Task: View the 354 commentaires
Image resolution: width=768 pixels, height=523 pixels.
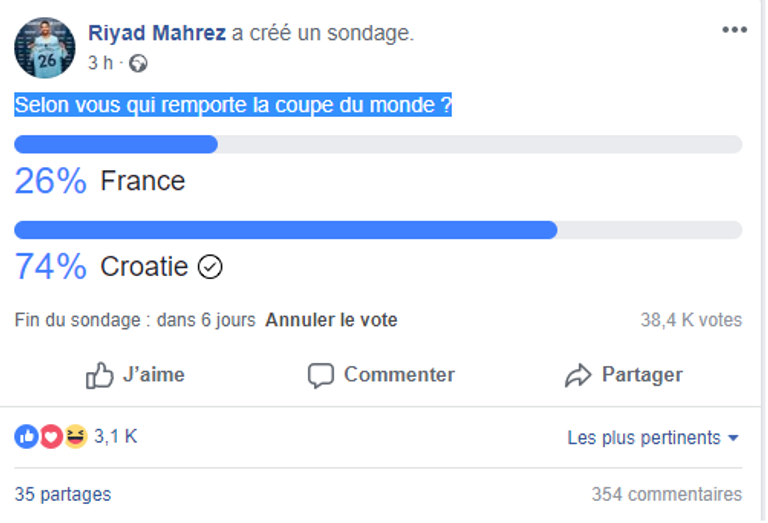Action: 666,494
